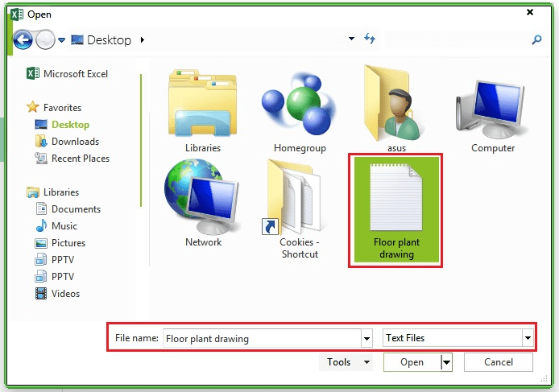Select Downloads in Favorites

pos(75,142)
